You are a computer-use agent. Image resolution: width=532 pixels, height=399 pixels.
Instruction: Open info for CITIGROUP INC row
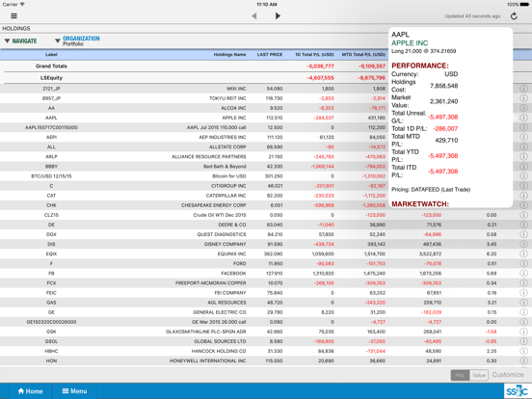pos(523,186)
